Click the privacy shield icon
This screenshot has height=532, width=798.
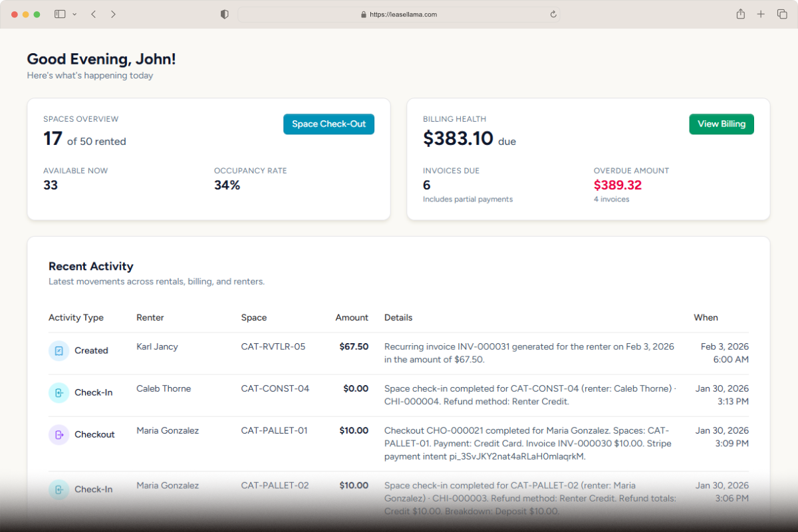tap(225, 14)
